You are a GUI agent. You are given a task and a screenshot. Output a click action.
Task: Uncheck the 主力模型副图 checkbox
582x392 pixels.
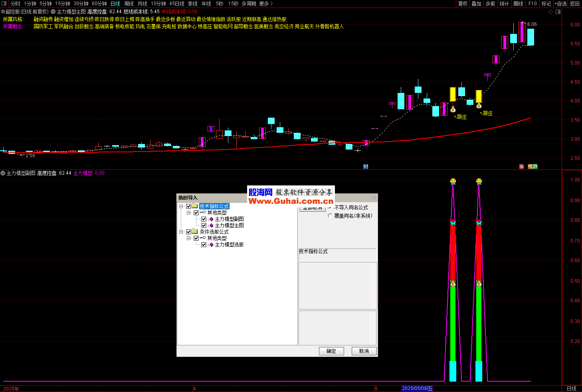pyautogui.click(x=204, y=219)
